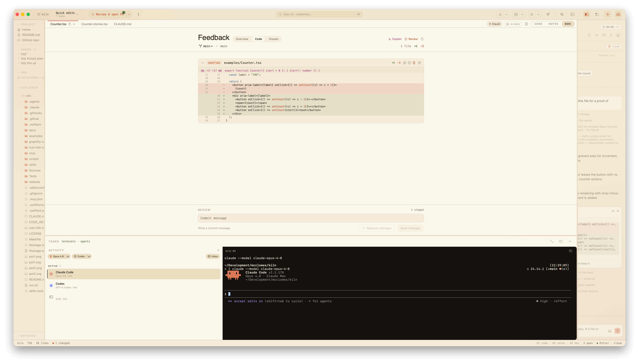Expand the NOTEPAD section

27,336
